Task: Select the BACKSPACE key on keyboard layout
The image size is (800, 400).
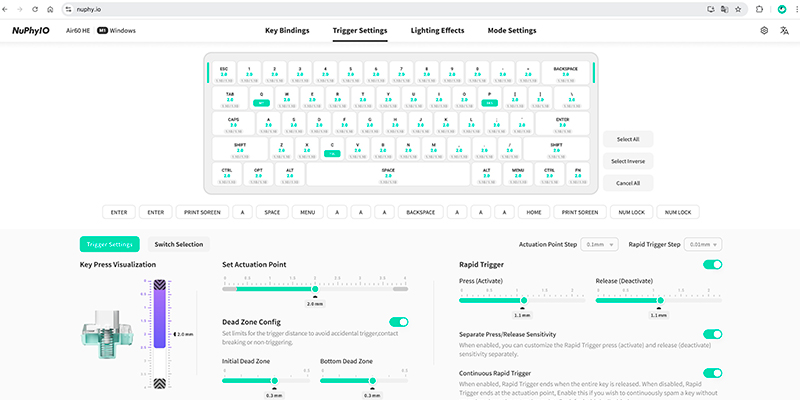Action: pyautogui.click(x=565, y=73)
